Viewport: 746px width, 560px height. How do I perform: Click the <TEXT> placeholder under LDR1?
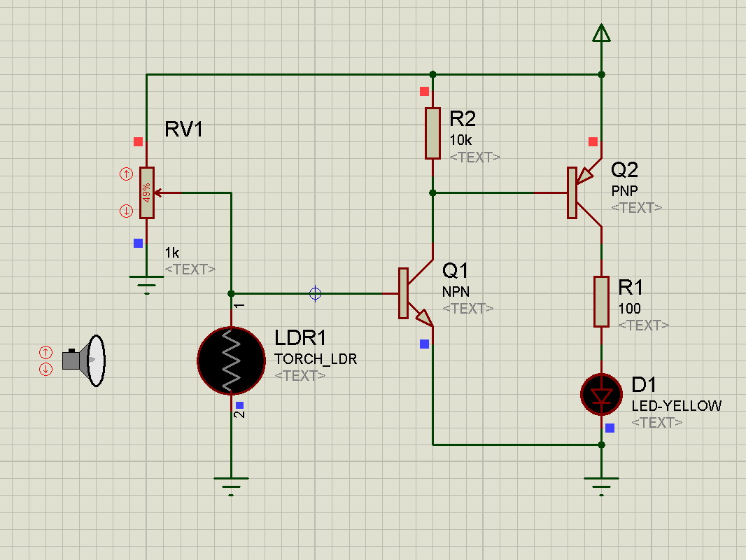[300, 375]
